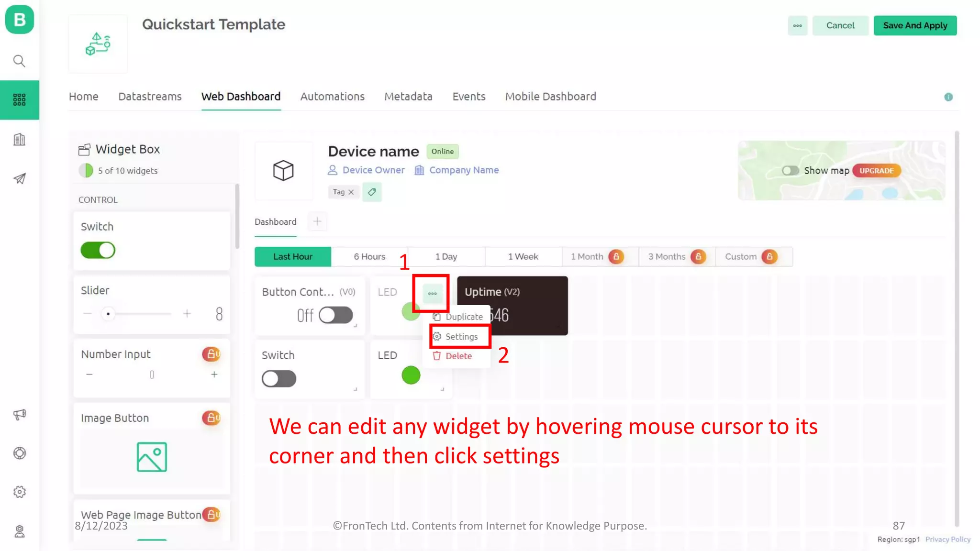The height and width of the screenshot is (551, 980).
Task: Click the Device Owner link
Action: (367, 170)
